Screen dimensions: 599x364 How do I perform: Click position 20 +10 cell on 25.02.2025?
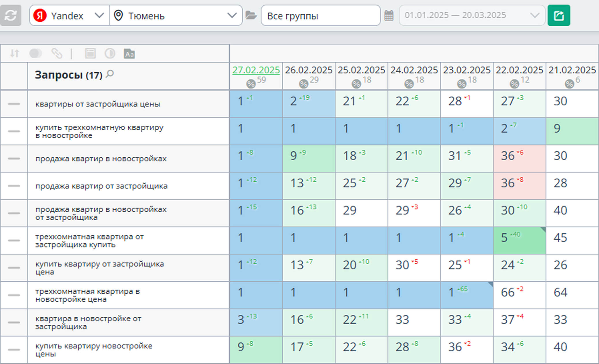point(362,268)
